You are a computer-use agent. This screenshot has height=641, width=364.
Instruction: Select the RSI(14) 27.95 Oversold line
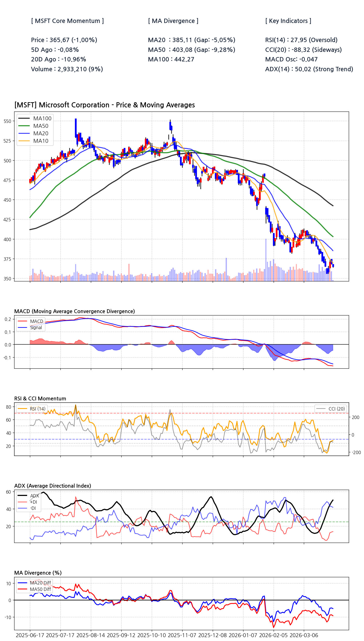click(x=301, y=40)
